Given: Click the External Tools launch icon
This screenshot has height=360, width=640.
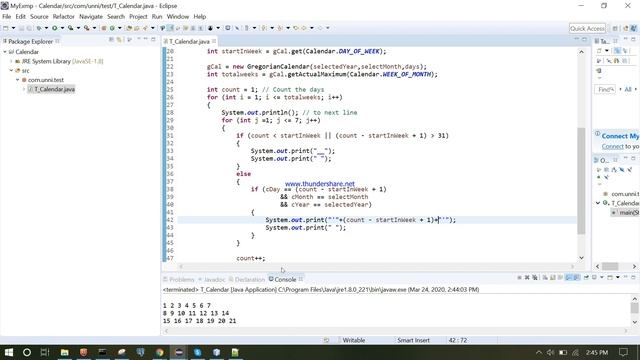Looking at the screenshot, I should click(x=86, y=28).
